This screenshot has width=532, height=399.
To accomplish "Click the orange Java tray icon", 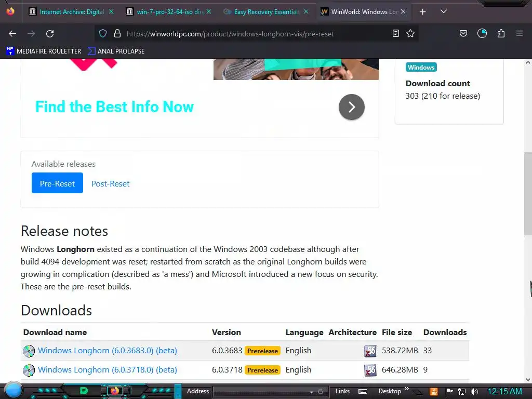I will (434, 392).
